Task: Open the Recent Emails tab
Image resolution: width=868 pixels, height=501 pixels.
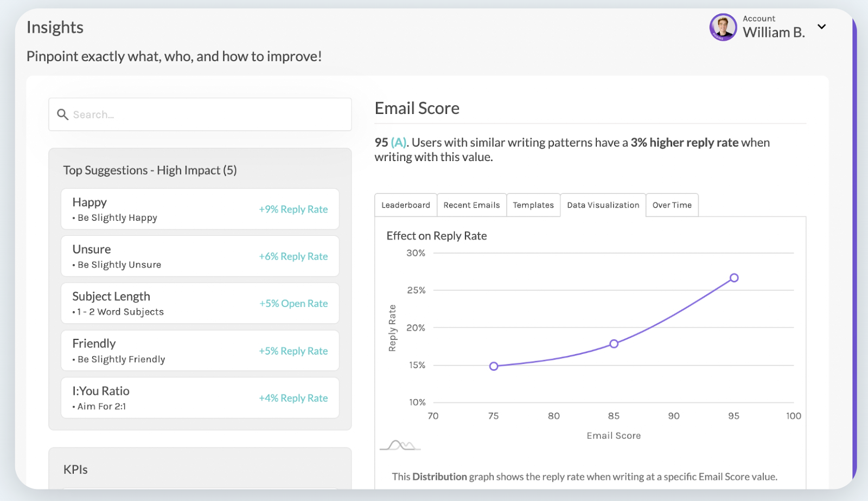Action: tap(471, 204)
